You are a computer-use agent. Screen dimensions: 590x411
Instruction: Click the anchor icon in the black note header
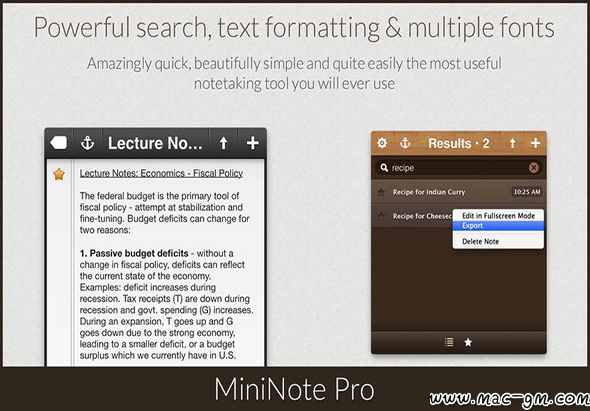coord(87,143)
